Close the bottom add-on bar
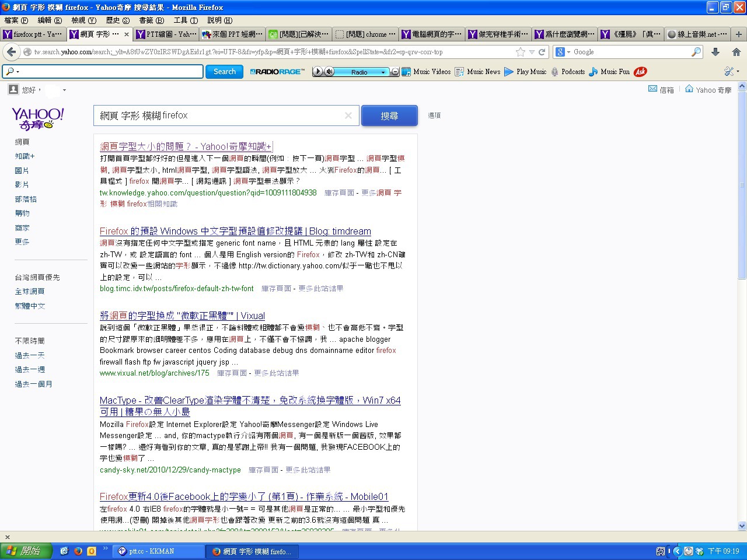 click(7, 537)
